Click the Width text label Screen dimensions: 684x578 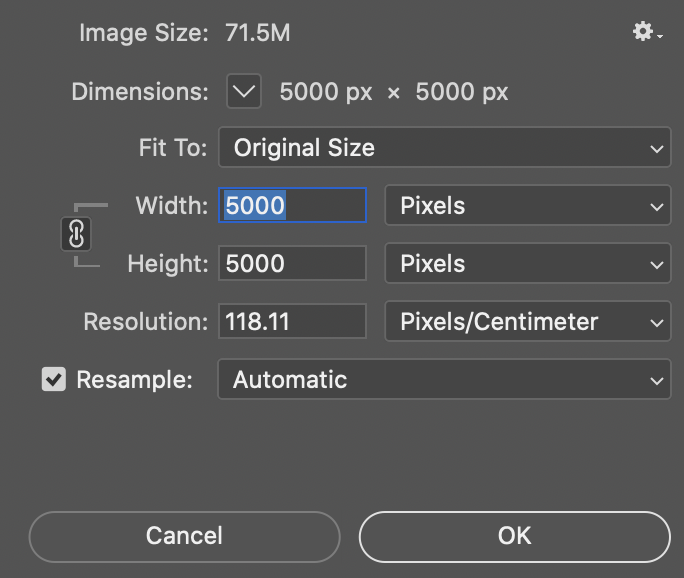pyautogui.click(x=171, y=207)
